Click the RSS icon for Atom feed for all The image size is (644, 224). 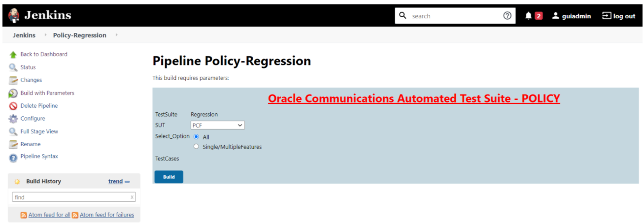coord(24,215)
